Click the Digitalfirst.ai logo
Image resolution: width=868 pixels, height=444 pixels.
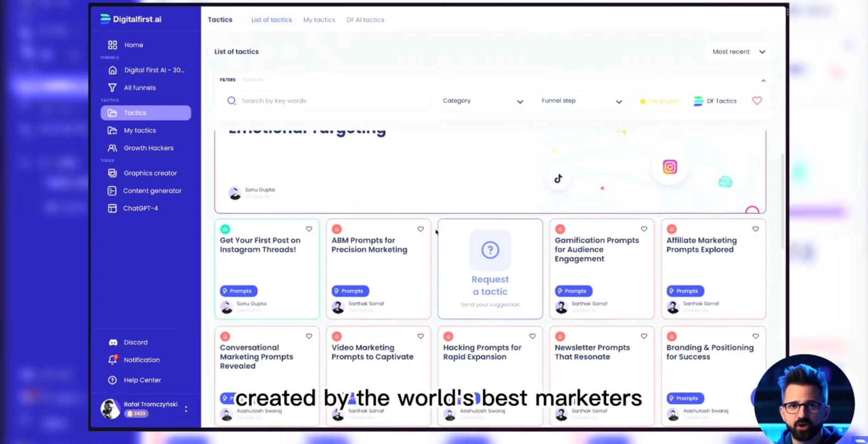tap(131, 19)
